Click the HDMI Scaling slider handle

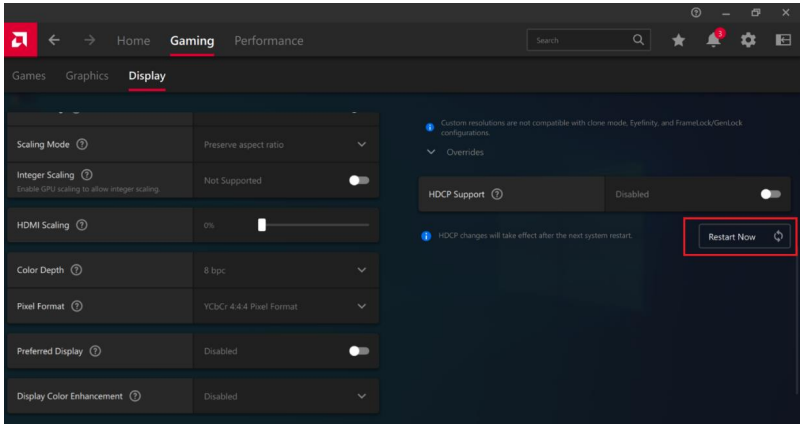262,225
